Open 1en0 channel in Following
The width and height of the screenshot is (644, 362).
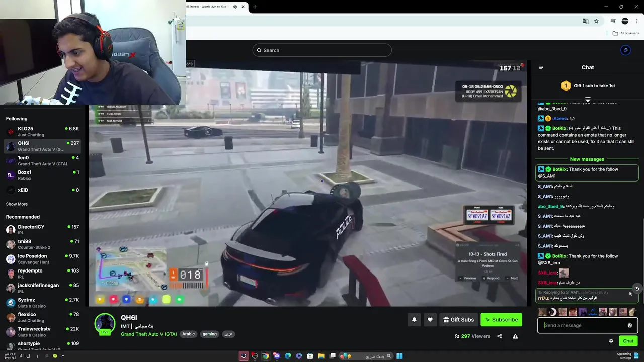click(x=42, y=160)
